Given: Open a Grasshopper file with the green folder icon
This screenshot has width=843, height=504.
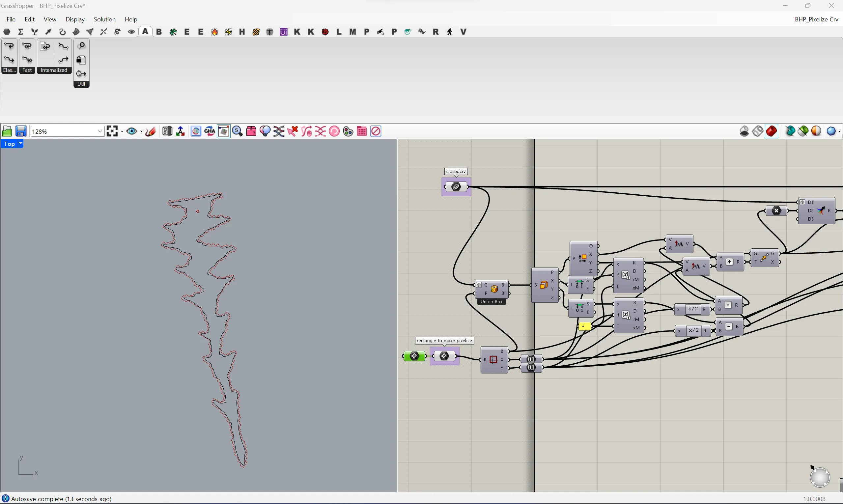Looking at the screenshot, I should 7,131.
